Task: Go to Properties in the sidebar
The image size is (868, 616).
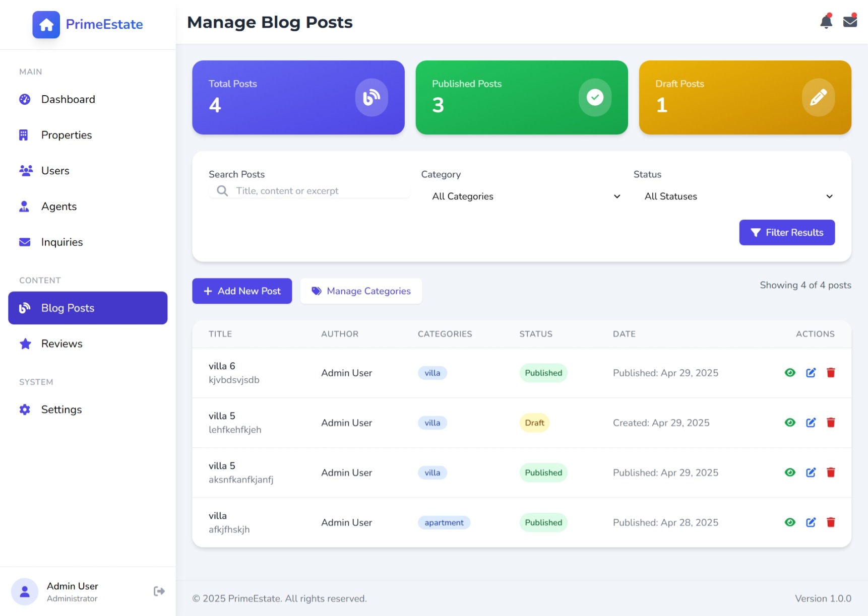Action: [x=66, y=135]
